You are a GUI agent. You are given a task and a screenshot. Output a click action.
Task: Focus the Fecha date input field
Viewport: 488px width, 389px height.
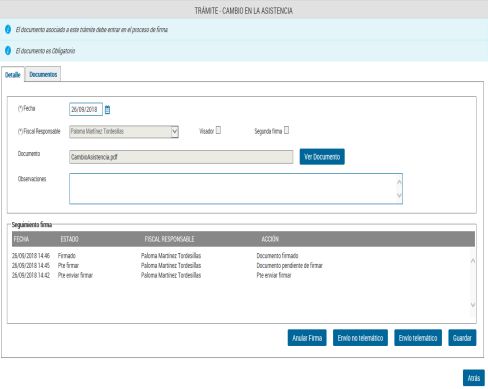86,109
